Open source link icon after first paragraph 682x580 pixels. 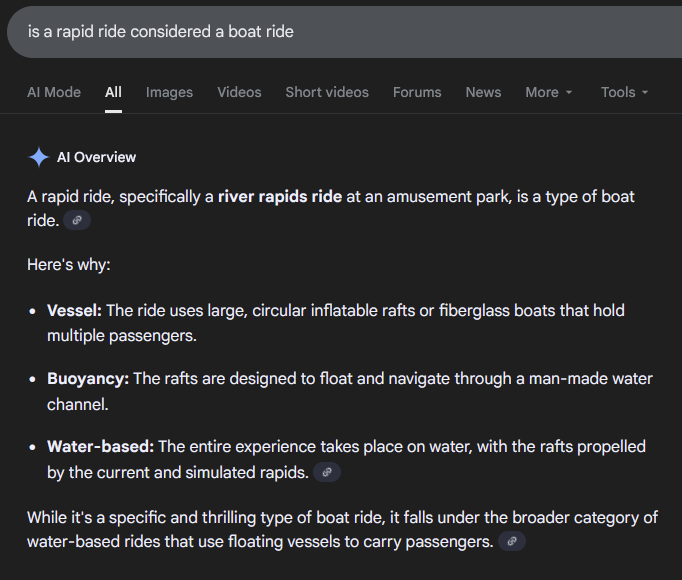click(77, 220)
